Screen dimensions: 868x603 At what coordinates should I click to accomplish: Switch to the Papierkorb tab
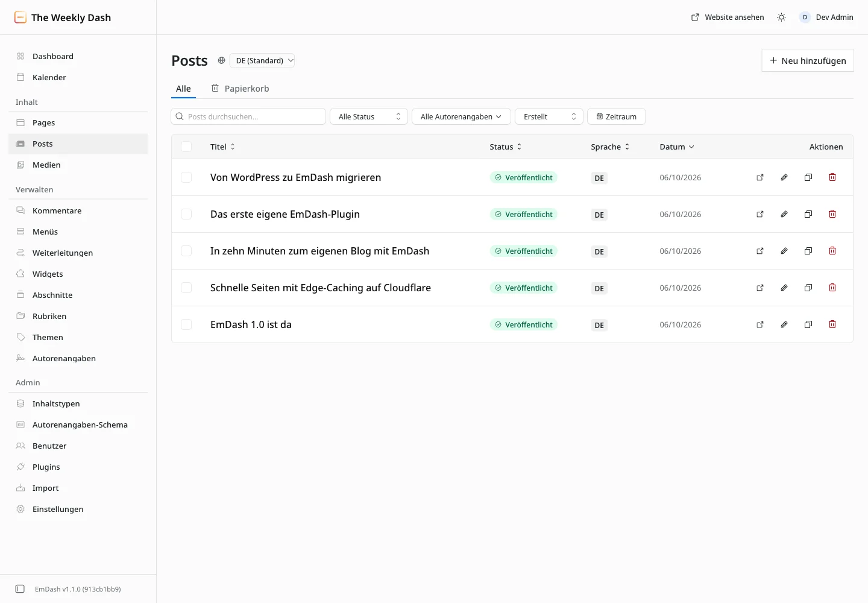[240, 89]
